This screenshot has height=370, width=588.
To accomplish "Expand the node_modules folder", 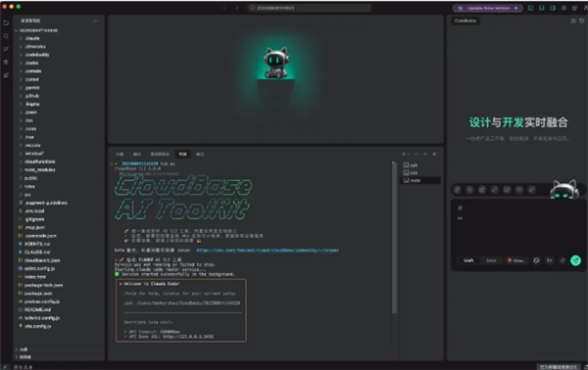I will (58, 170).
